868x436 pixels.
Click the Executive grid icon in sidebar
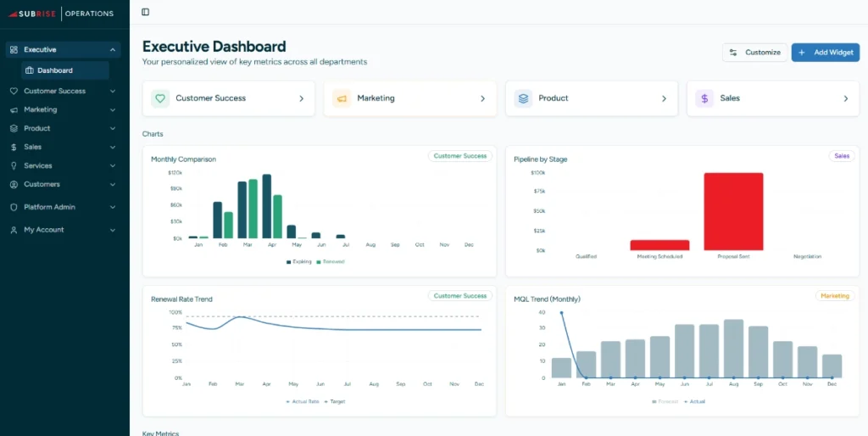(x=14, y=49)
